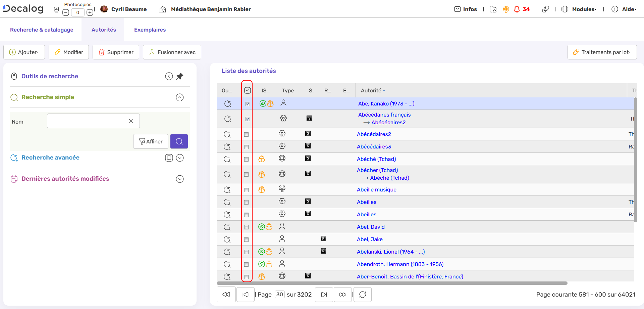Switch to the Exemplaires tab

pos(150,30)
